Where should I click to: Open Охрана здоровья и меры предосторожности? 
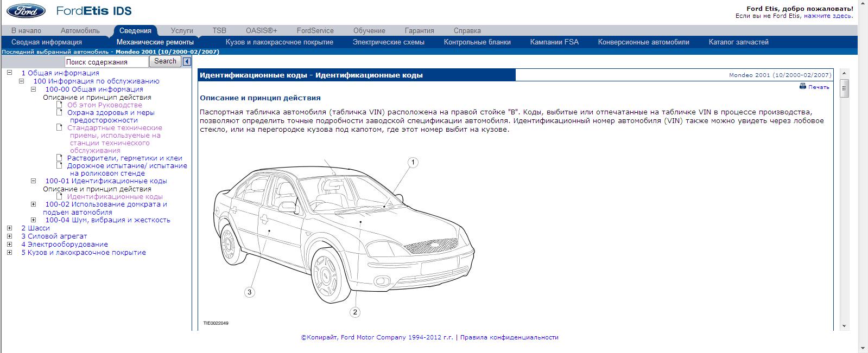point(111,116)
